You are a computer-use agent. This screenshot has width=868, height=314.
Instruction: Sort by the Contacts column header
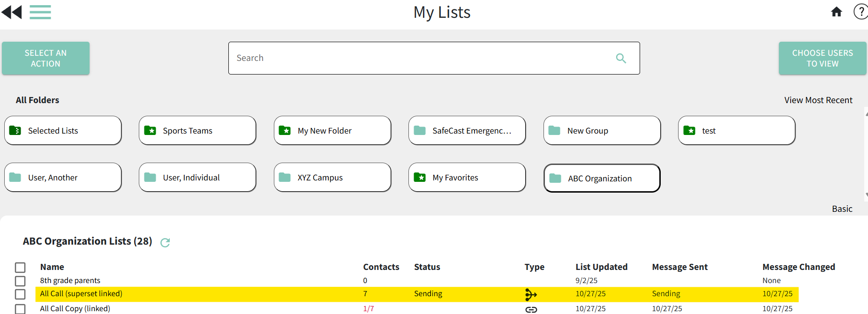tap(381, 267)
